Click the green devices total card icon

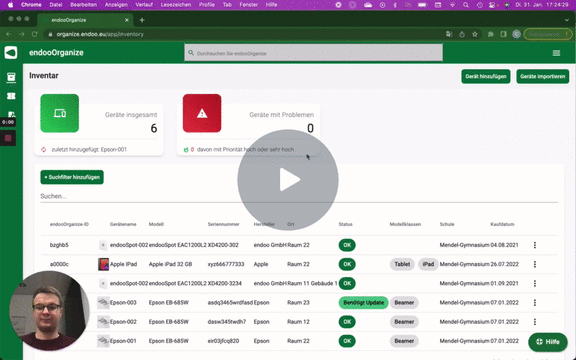point(60,113)
